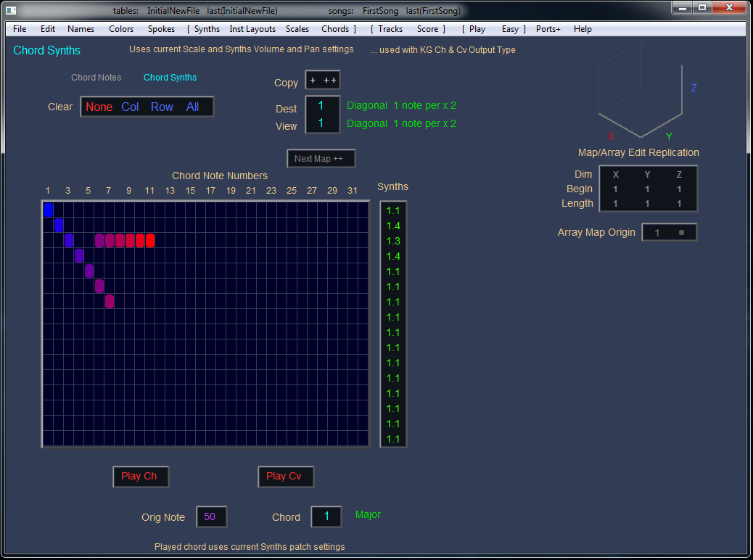Click the Orig Note value 50
The width and height of the screenshot is (753, 560).
pyautogui.click(x=211, y=516)
